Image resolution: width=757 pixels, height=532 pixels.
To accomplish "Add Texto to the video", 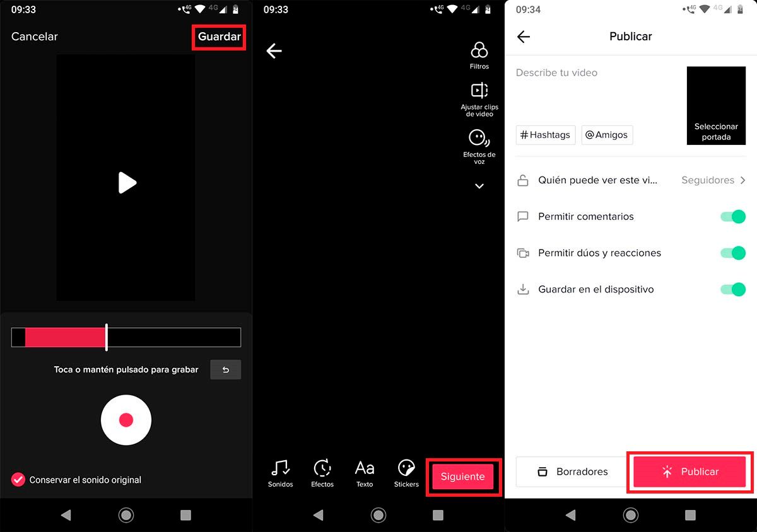I will pos(365,473).
